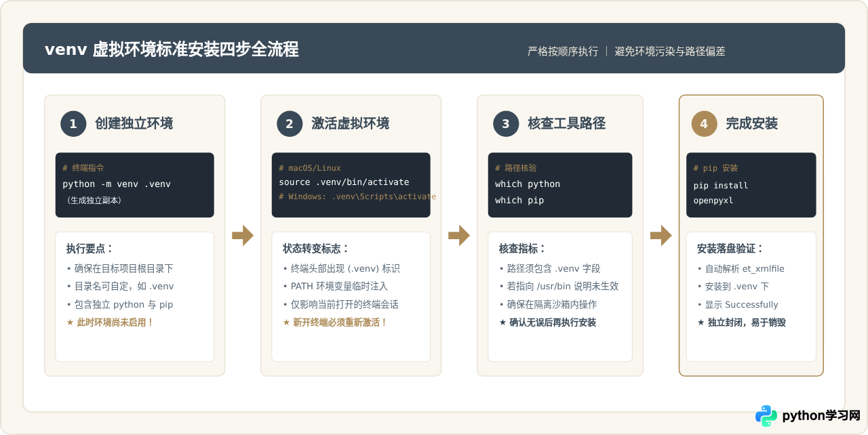Click the header text "避免环境污染与路径偏差"
868x435 pixels.
[x=670, y=51]
